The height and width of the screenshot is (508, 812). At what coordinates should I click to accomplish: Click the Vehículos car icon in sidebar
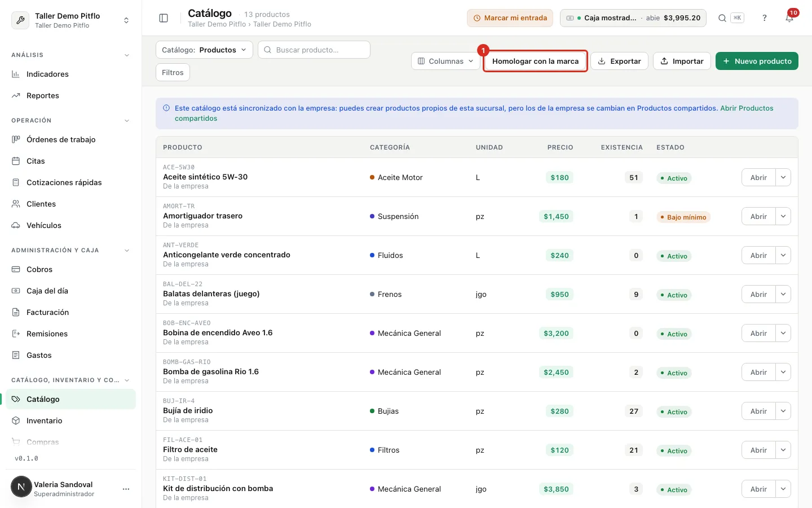(x=16, y=225)
